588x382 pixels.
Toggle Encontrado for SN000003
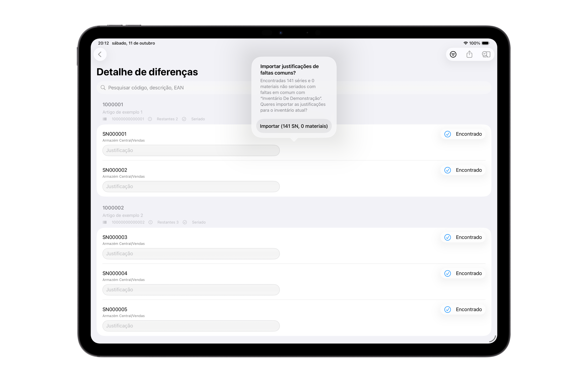click(463, 237)
